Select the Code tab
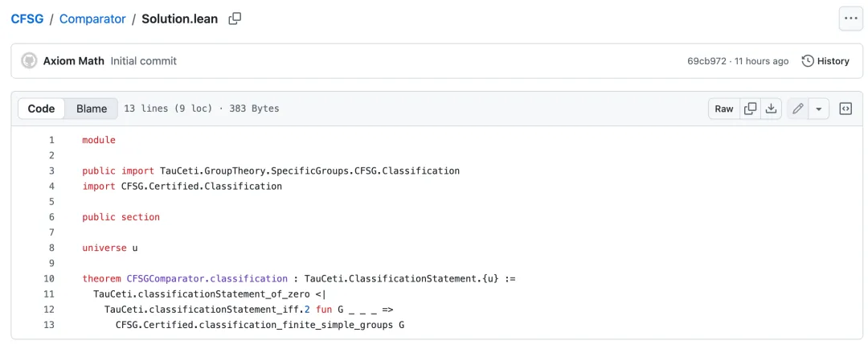The width and height of the screenshot is (868, 345). [41, 109]
